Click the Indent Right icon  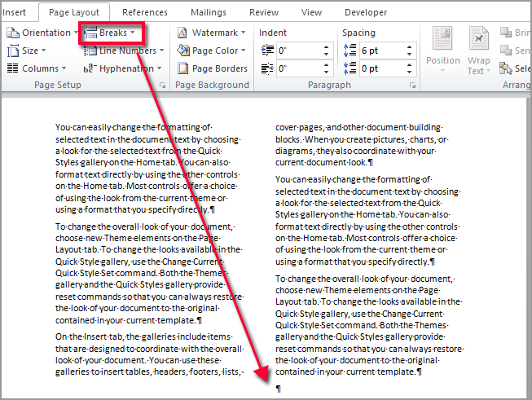(267, 68)
